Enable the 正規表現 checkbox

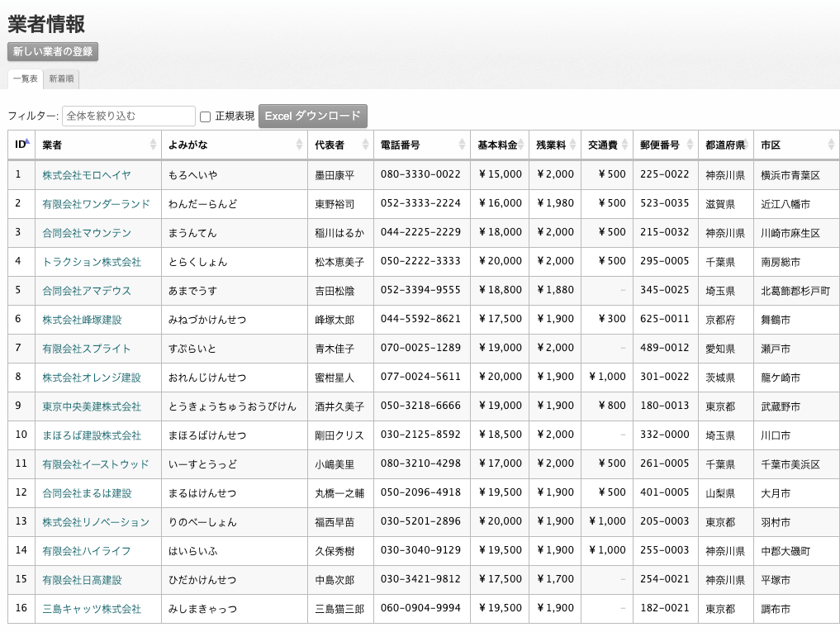[206, 116]
